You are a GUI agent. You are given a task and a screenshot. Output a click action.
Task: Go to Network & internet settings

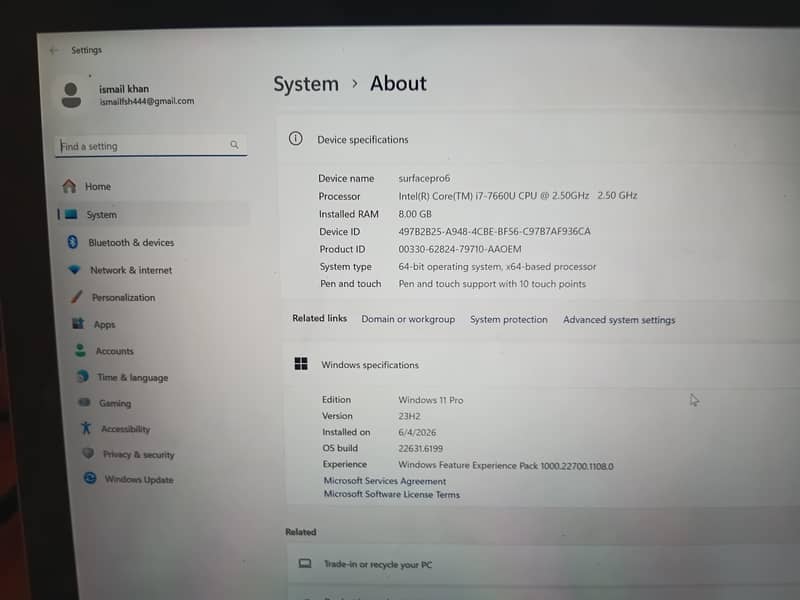(131, 270)
